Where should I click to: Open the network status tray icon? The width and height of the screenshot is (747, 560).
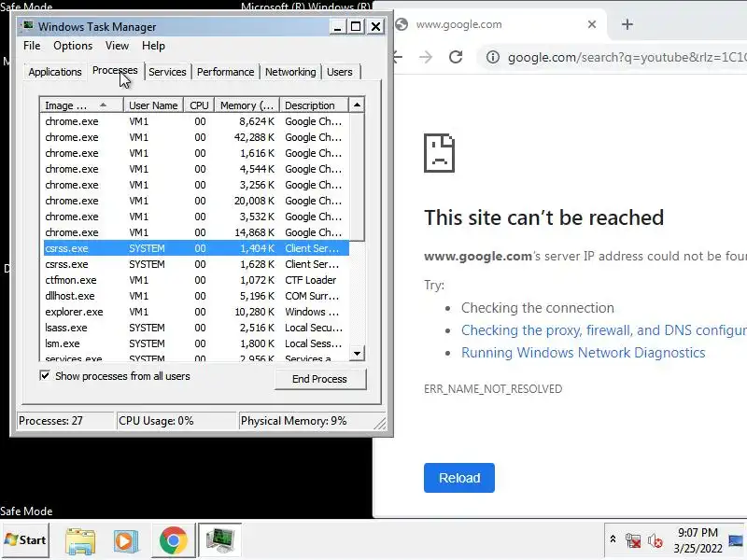[x=633, y=540]
